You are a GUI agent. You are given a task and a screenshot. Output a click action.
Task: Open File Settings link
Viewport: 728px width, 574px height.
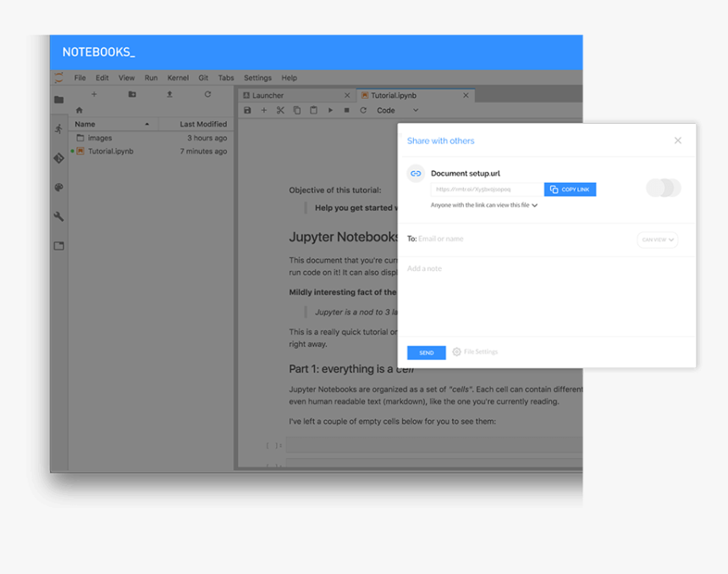(481, 351)
